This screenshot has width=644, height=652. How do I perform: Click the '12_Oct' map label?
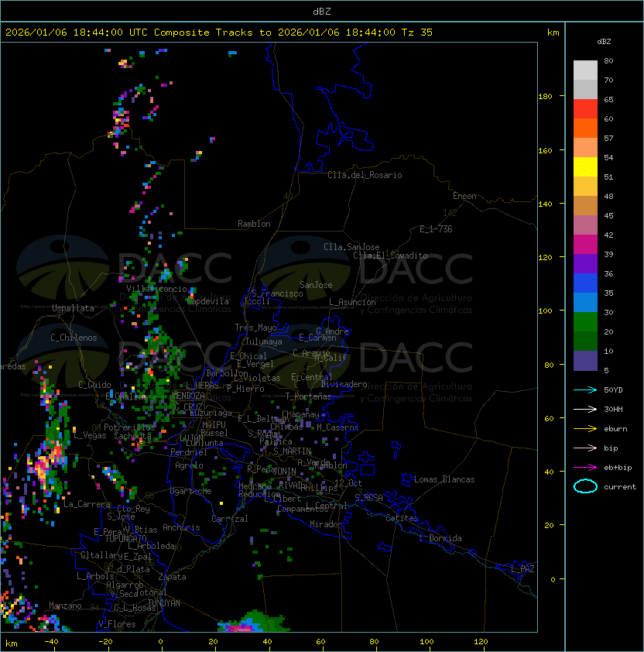(x=348, y=483)
